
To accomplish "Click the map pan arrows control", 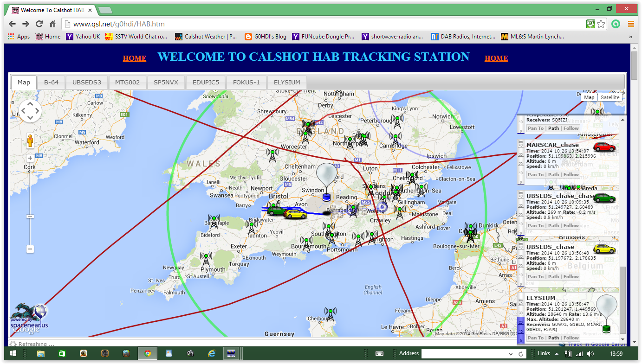I will [30, 111].
